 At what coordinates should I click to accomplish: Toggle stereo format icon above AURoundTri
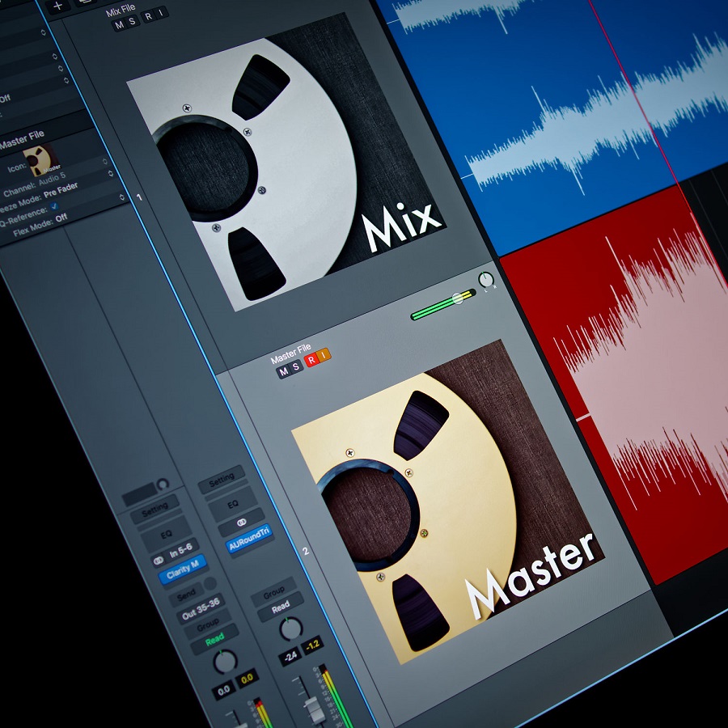241,523
